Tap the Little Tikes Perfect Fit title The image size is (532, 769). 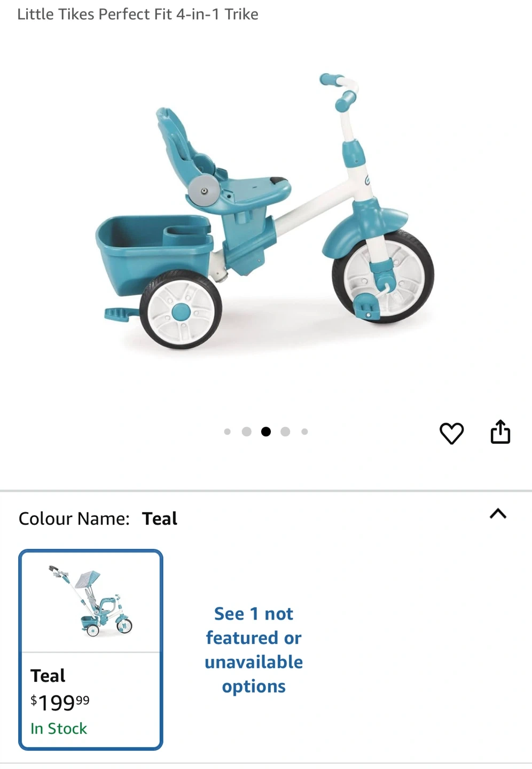[138, 14]
